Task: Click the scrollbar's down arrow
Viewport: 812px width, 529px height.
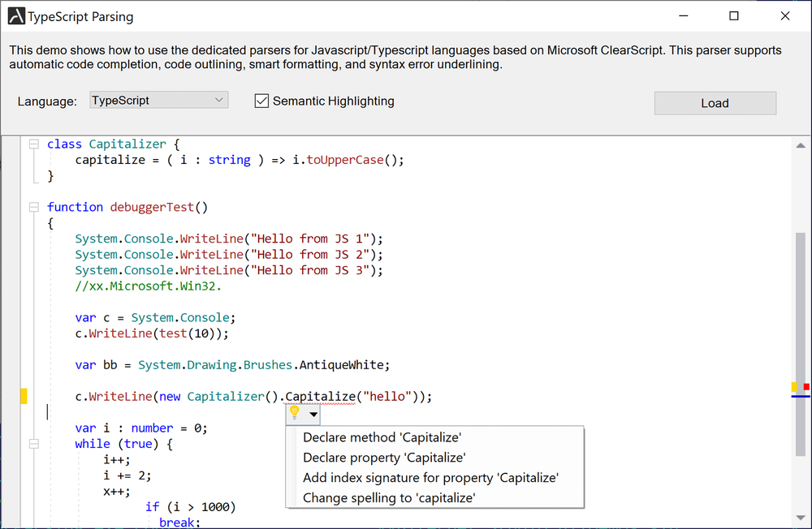Action: click(x=799, y=518)
